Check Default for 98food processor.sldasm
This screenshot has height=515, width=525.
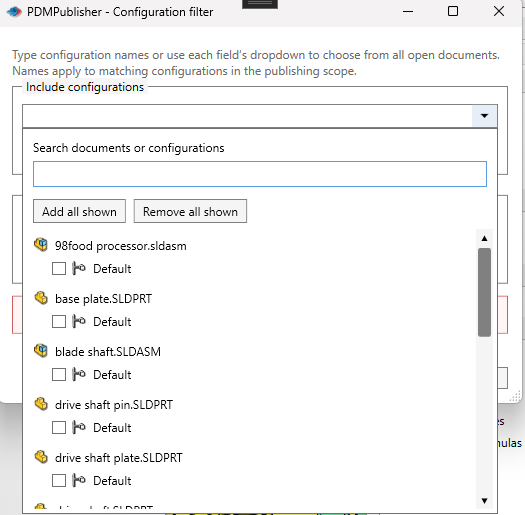pos(59,269)
